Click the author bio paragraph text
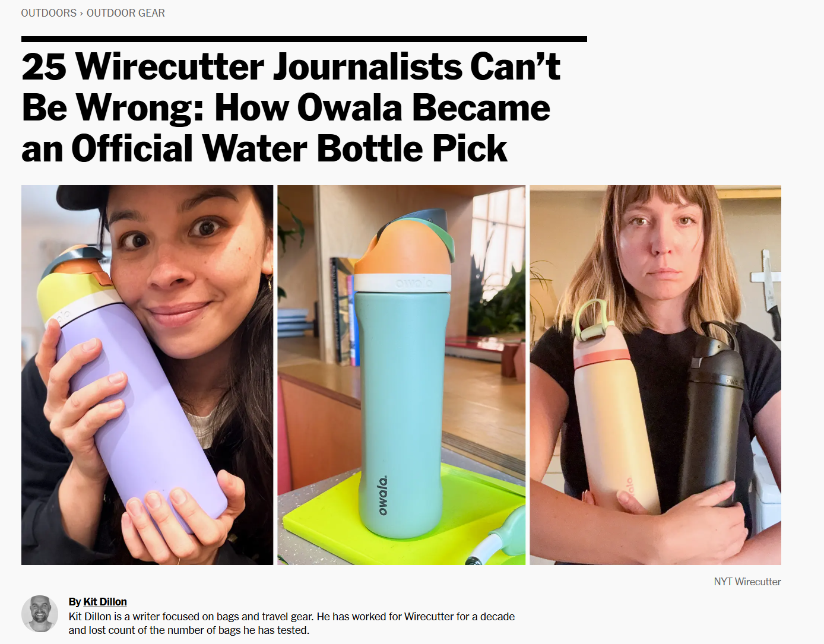 (x=291, y=623)
